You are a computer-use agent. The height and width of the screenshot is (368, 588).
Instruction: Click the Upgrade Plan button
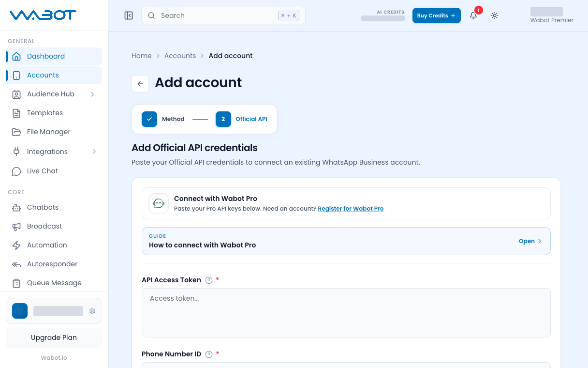click(54, 337)
